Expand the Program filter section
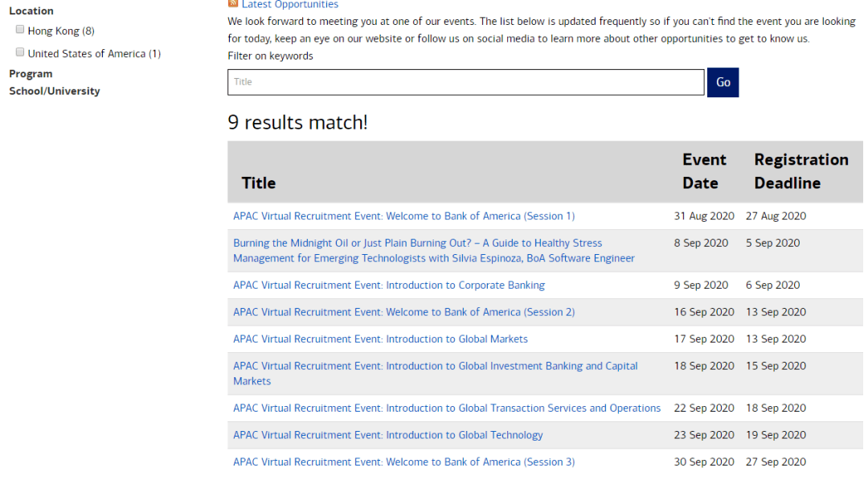 pyautogui.click(x=31, y=74)
